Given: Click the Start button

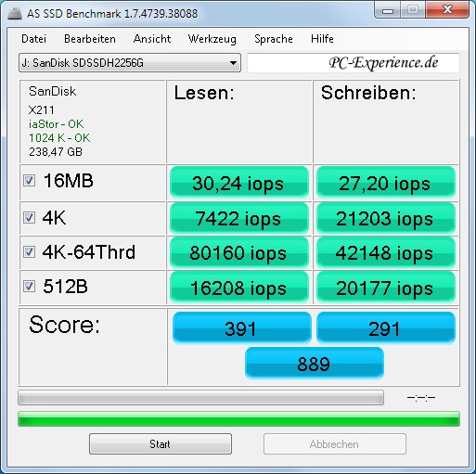Looking at the screenshot, I should [161, 444].
